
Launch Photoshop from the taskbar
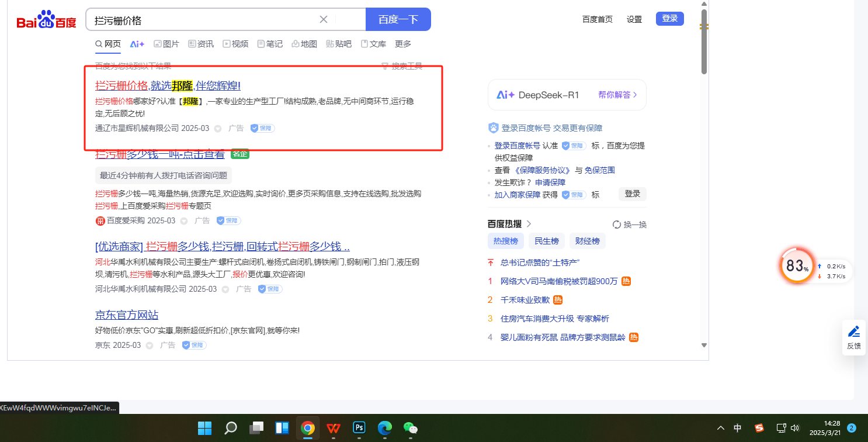tap(359, 429)
